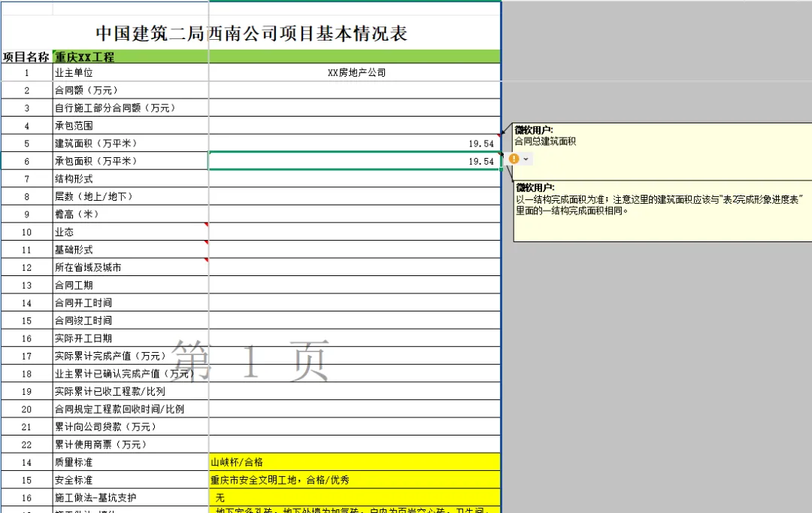
Task: Select the 合同工期 label cell
Action: (131, 285)
